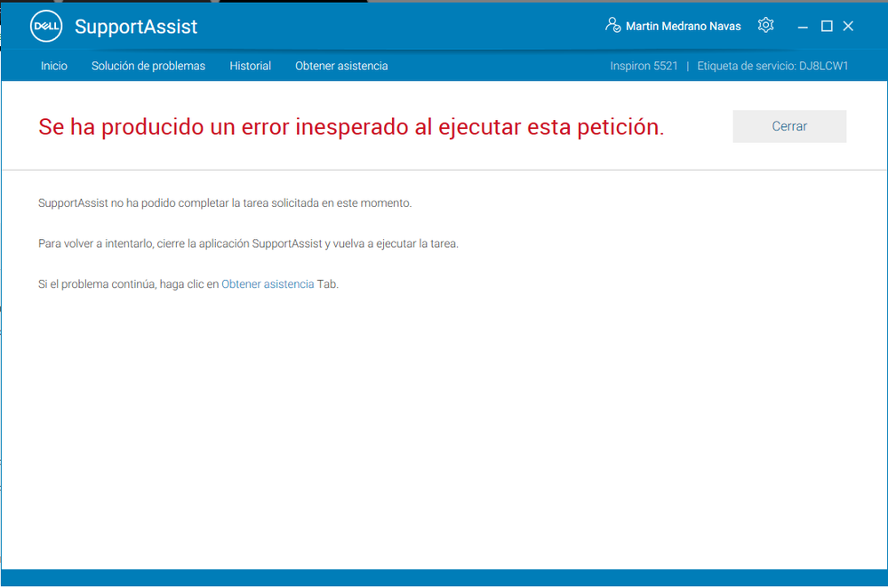Open the Historial tab
Viewport: 888px width, 588px height.
pyautogui.click(x=251, y=66)
